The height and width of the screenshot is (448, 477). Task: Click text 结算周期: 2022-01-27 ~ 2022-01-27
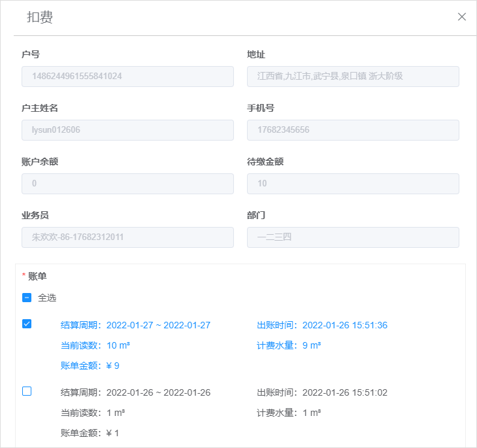click(135, 325)
